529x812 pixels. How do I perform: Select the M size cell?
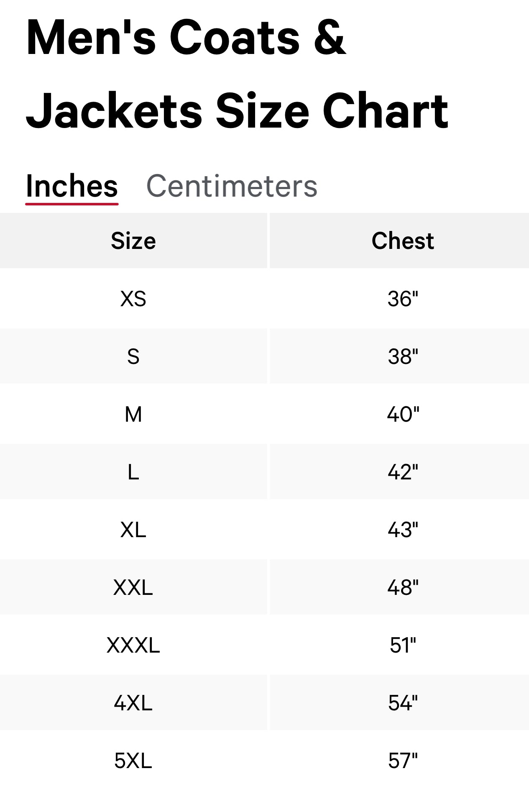133,414
